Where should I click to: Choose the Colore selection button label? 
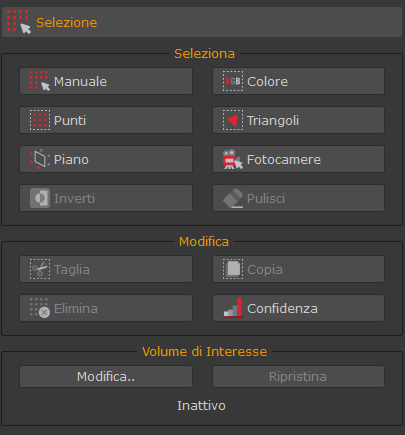[x=267, y=81]
